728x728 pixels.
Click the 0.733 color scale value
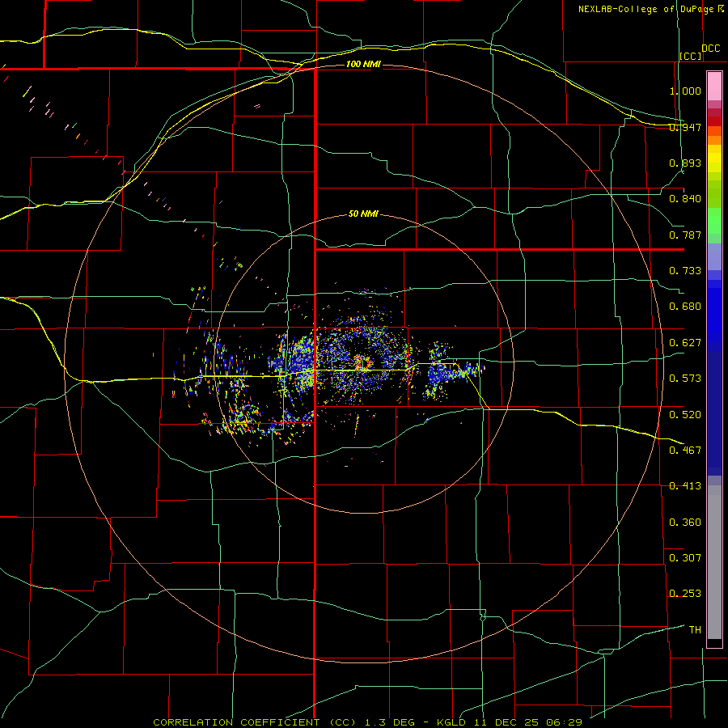tap(685, 271)
